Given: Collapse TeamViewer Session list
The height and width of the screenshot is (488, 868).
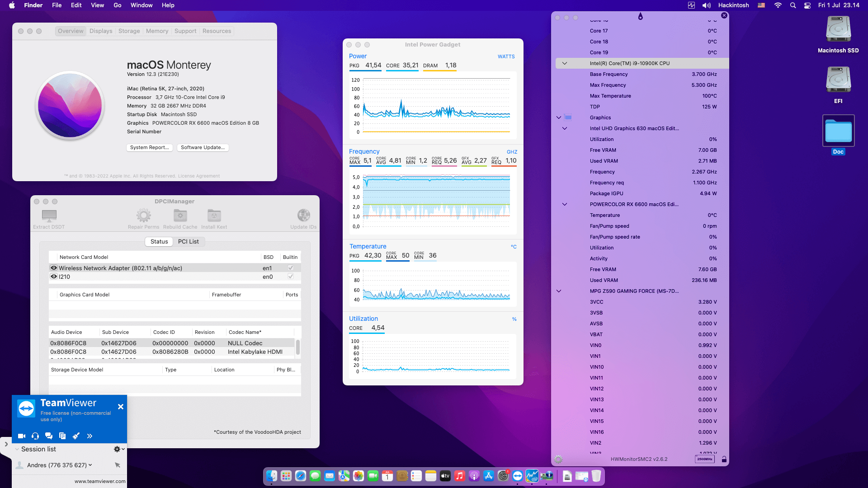Looking at the screenshot, I should tap(17, 449).
